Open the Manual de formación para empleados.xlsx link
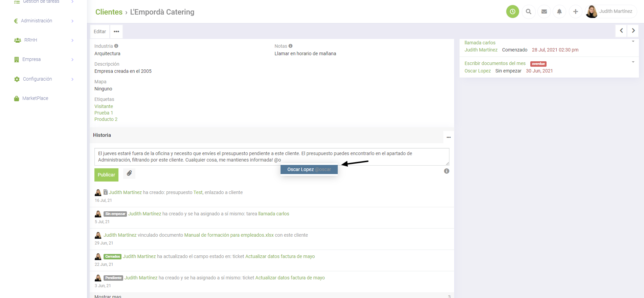 (229, 235)
